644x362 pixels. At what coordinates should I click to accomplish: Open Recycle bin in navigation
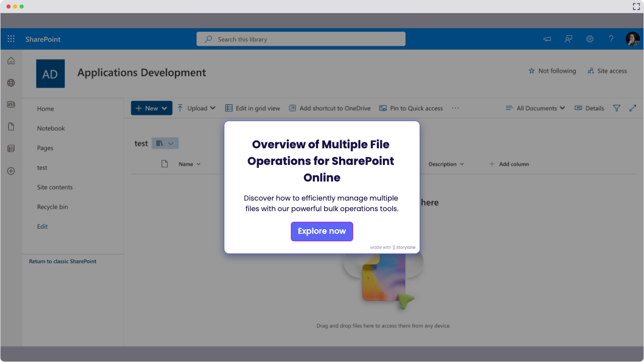click(52, 207)
